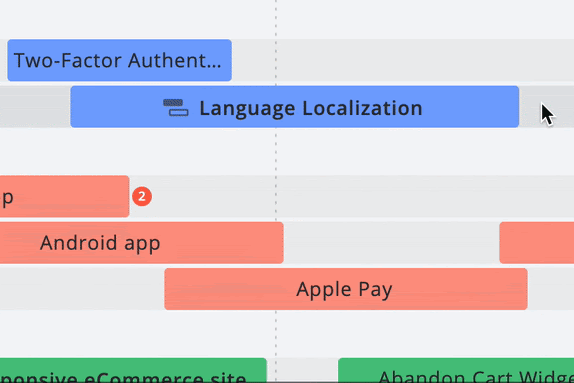
Task: Click unlabeled red bar right of Android app
Action: pyautogui.click(x=537, y=242)
